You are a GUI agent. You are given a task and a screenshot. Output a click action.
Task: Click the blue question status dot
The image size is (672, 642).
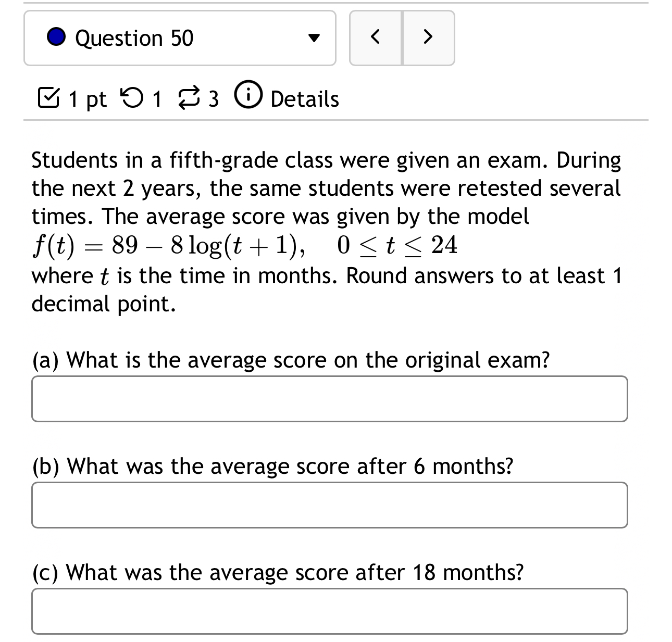pyautogui.click(x=55, y=37)
